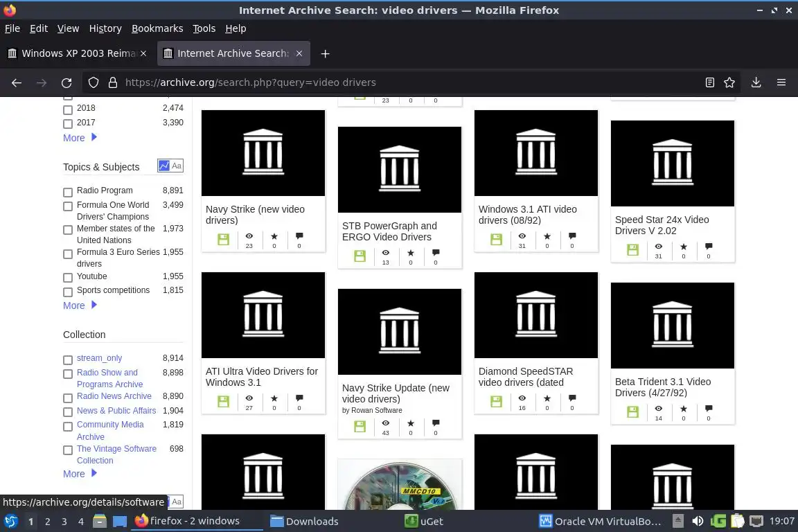Open the Radio Show and Programs Archive link
This screenshot has width=798, height=532.
coord(109,378)
